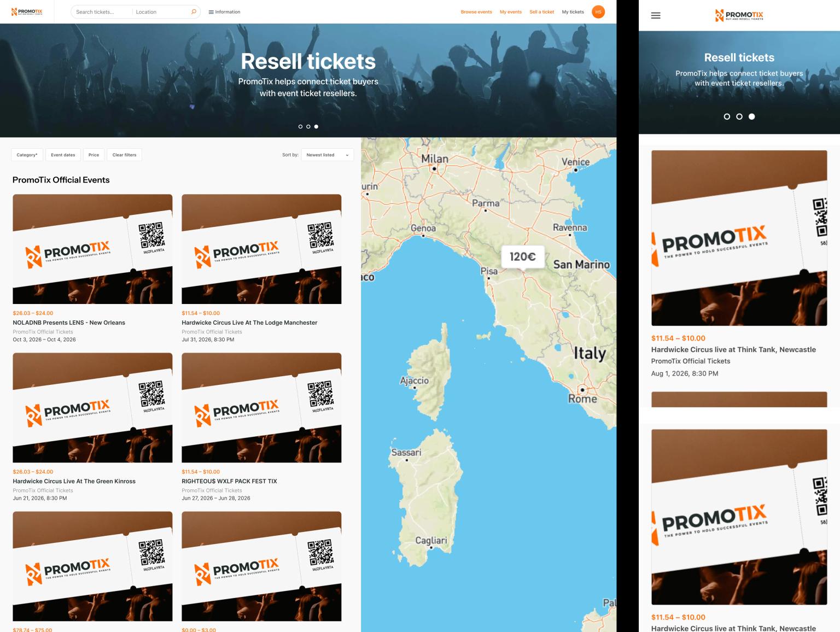
Task: Open the RIGHTEOU$ WXLF PACK FEST ticket thumbnail
Action: 261,407
